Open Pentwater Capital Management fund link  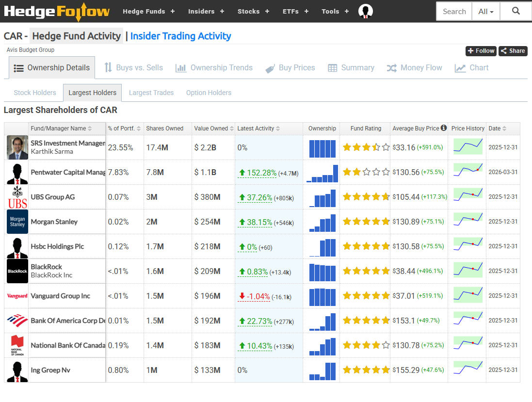click(x=68, y=172)
